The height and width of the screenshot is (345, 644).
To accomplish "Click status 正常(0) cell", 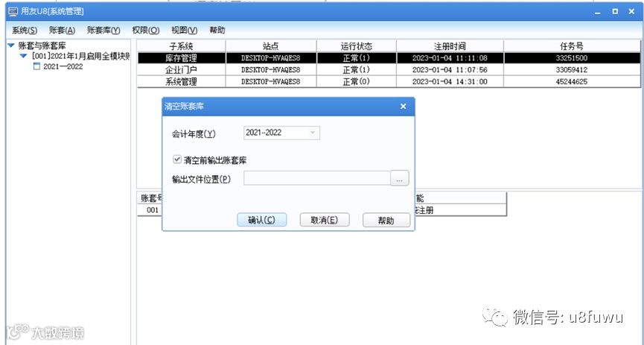I will coord(356,81).
